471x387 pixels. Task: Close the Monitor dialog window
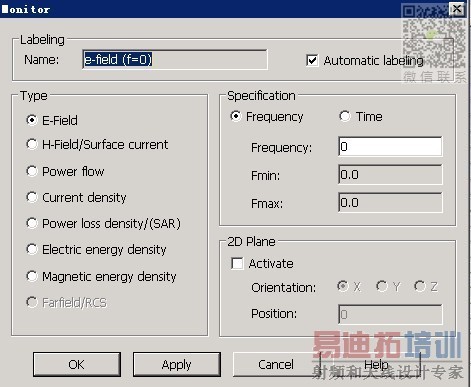click(457, 9)
